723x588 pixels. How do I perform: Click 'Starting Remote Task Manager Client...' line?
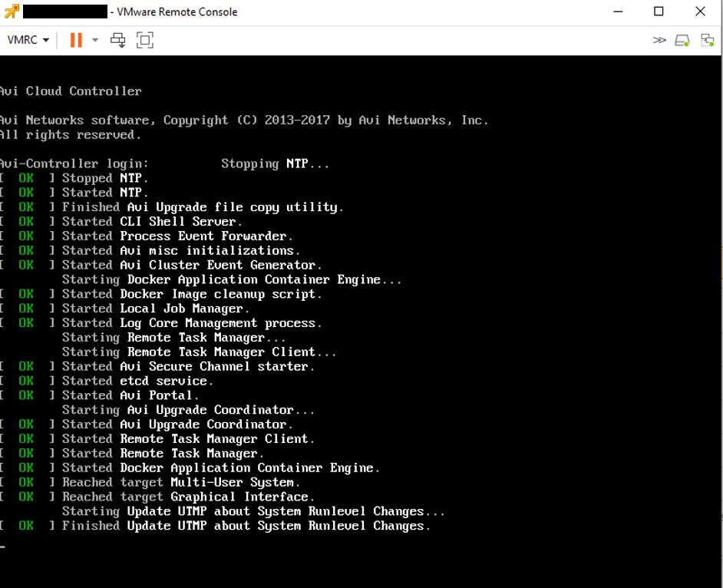point(200,352)
